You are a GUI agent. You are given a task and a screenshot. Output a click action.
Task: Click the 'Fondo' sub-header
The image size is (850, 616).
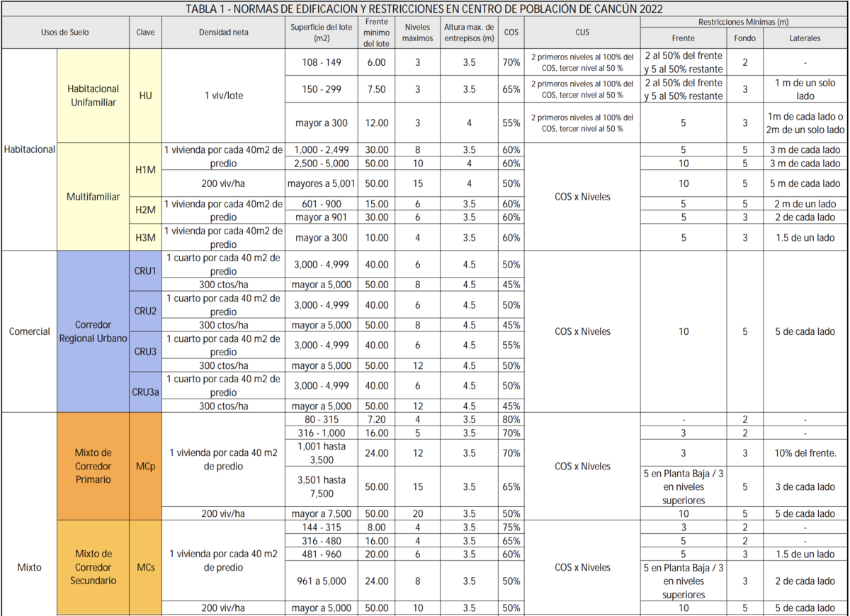coord(745,38)
